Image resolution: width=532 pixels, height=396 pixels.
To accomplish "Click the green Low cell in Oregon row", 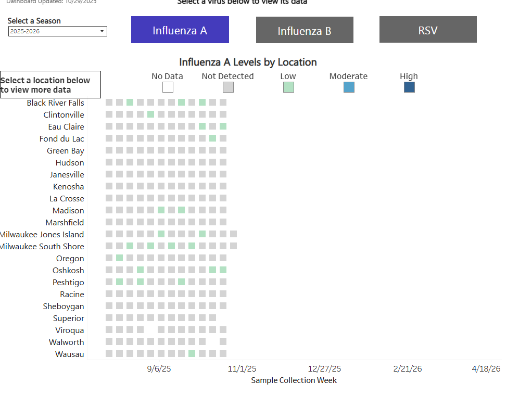I will (x=119, y=258).
